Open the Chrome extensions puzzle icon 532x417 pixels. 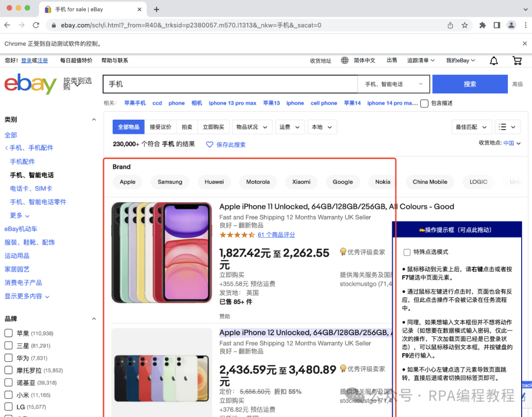pos(482,25)
